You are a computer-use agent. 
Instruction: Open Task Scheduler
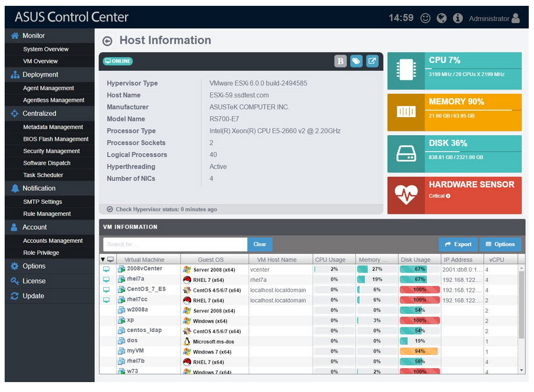point(43,175)
